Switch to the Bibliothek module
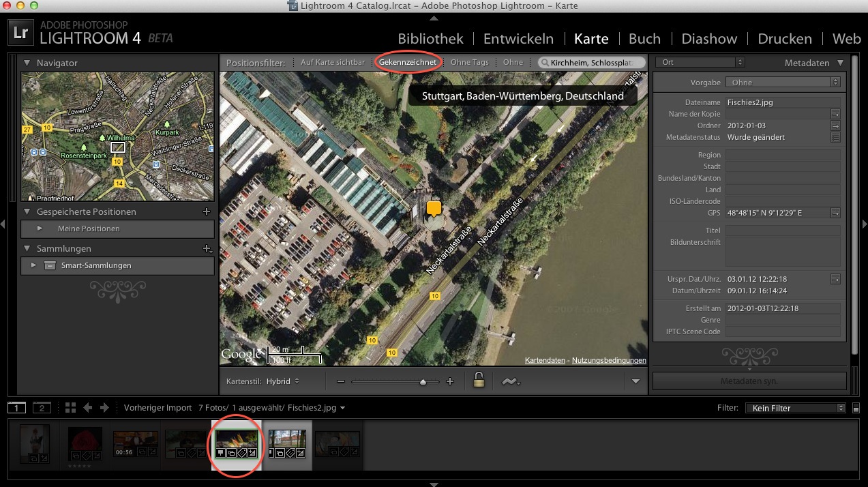Image resolution: width=868 pixels, height=487 pixels. click(x=430, y=39)
